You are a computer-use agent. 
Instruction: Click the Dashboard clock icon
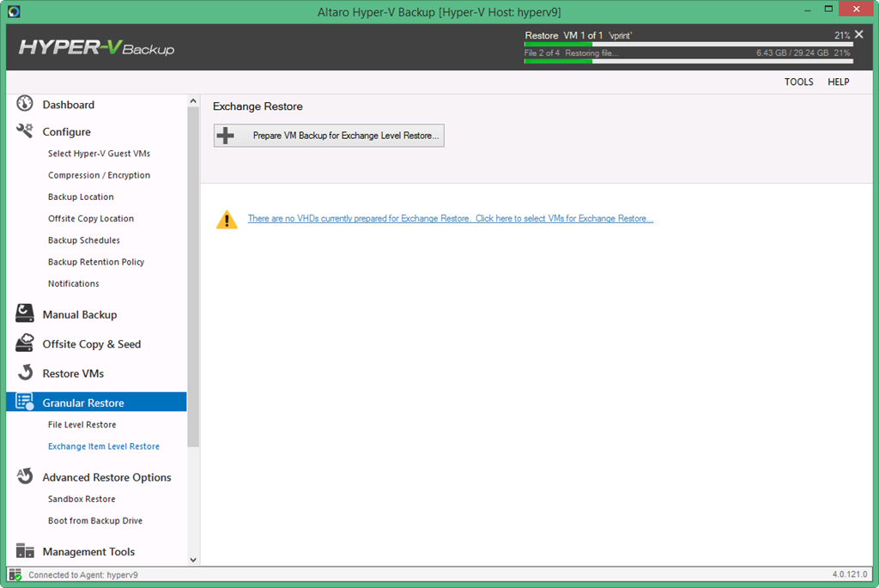[25, 104]
